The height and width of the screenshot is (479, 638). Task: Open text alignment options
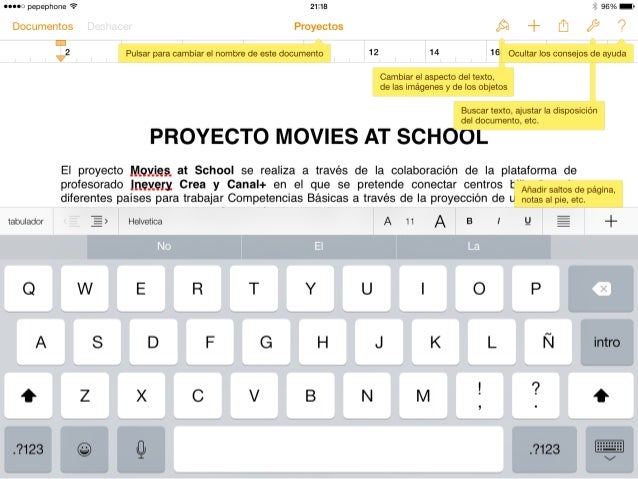tap(563, 221)
